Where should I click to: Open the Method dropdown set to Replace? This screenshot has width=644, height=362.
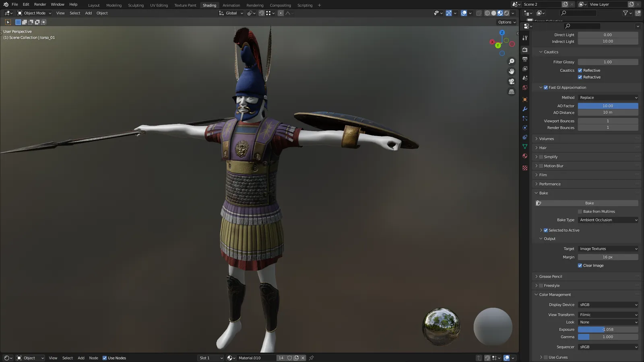point(608,98)
